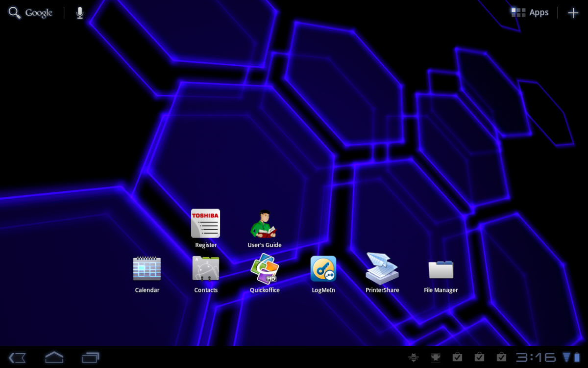
Task: Go back using the Back navigation arrow
Action: pyautogui.click(x=16, y=358)
